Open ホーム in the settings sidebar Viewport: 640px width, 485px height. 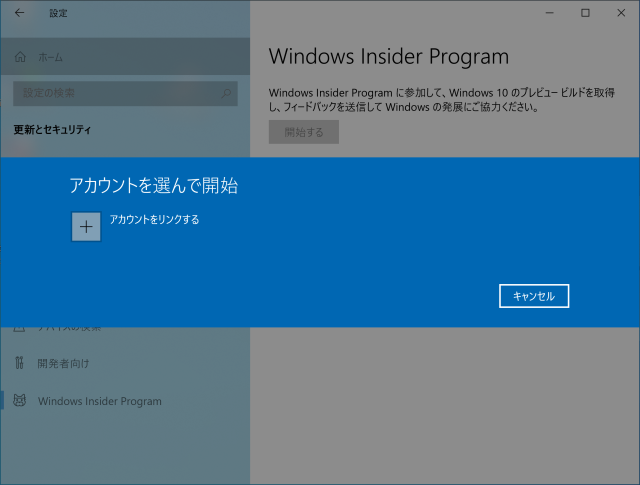[125, 57]
